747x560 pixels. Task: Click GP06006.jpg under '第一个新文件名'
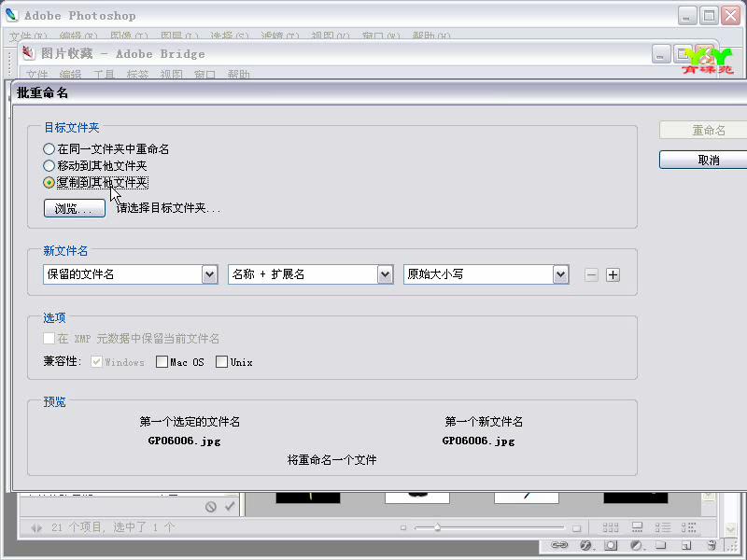click(478, 441)
